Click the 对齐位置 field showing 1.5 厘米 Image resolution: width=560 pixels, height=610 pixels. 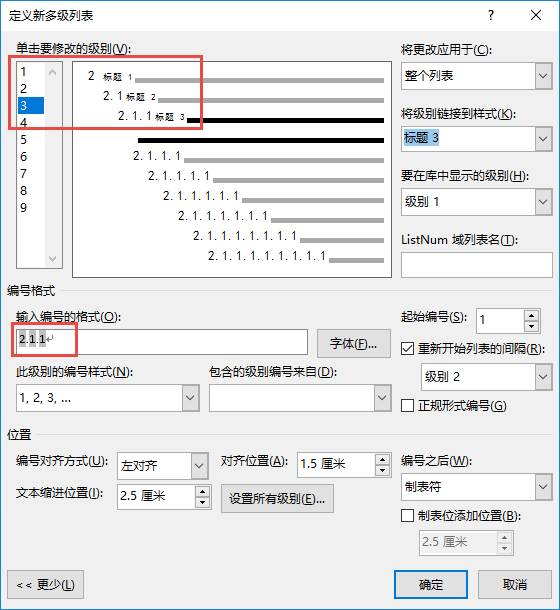336,465
